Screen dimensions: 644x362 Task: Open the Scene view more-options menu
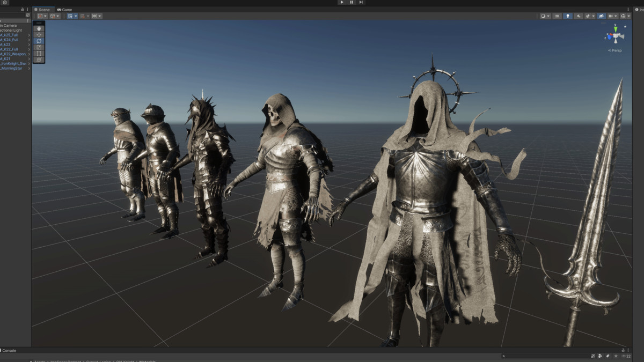[628, 9]
